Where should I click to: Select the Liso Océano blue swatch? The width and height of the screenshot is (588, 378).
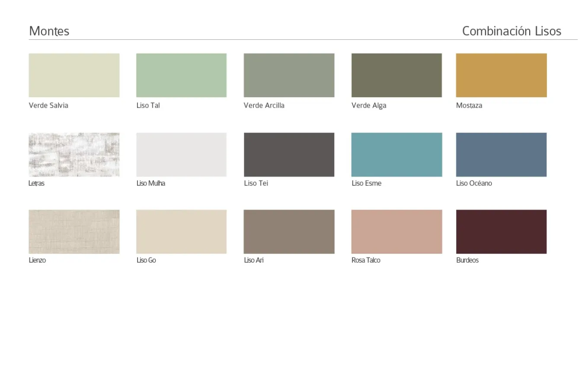[501, 155]
